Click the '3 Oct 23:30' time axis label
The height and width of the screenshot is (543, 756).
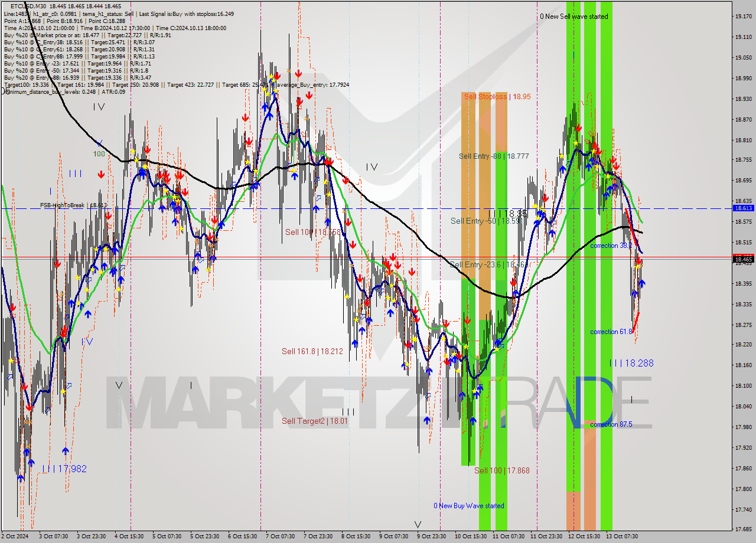pos(91,537)
